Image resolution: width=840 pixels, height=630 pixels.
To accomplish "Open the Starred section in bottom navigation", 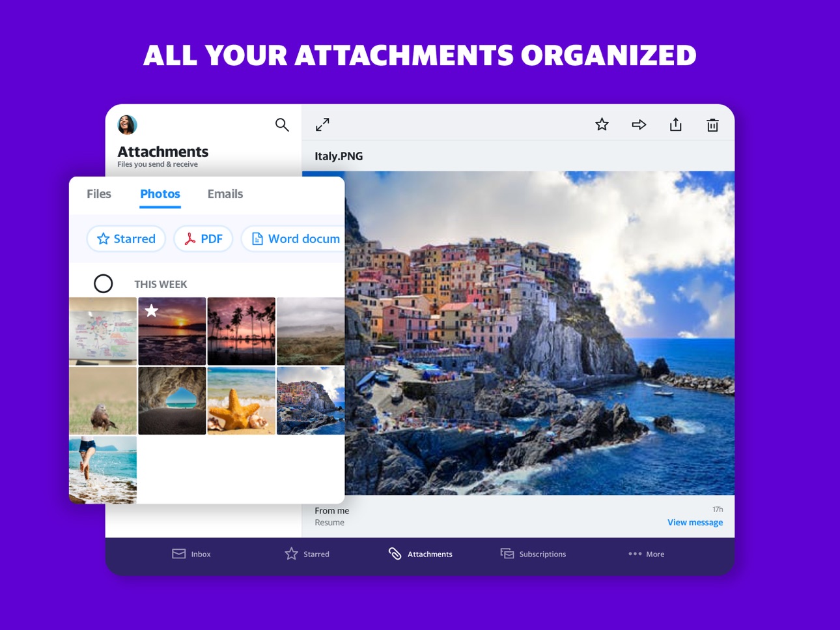I will pos(306,553).
